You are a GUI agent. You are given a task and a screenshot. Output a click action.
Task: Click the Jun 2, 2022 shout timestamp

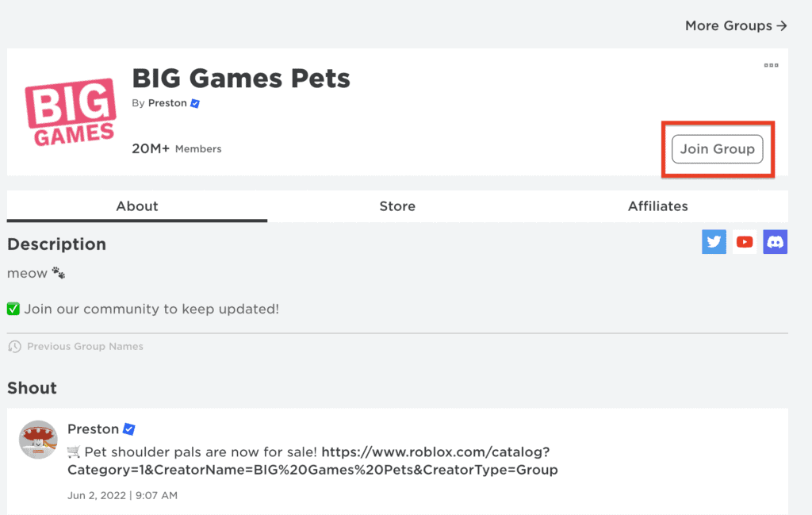click(x=122, y=495)
